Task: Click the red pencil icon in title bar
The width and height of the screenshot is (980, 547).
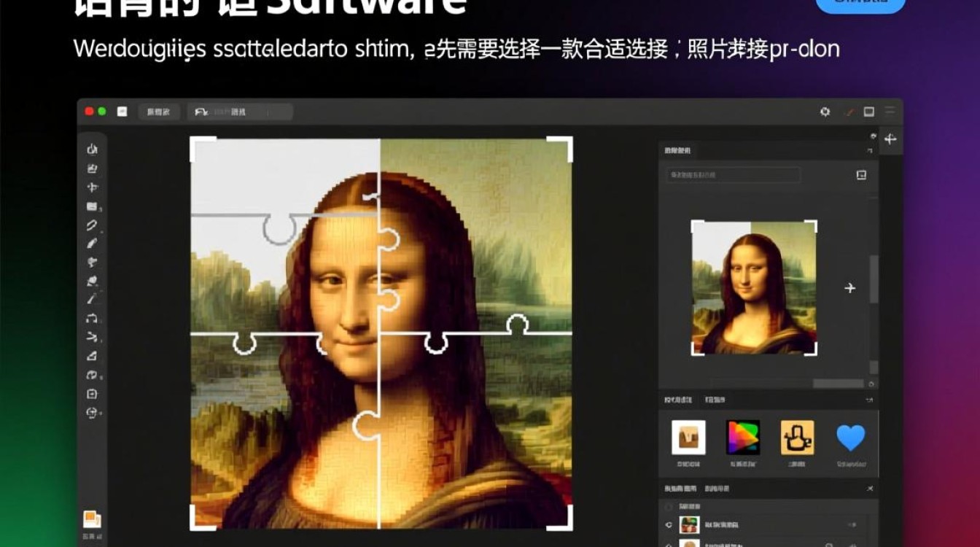Action: pyautogui.click(x=848, y=112)
